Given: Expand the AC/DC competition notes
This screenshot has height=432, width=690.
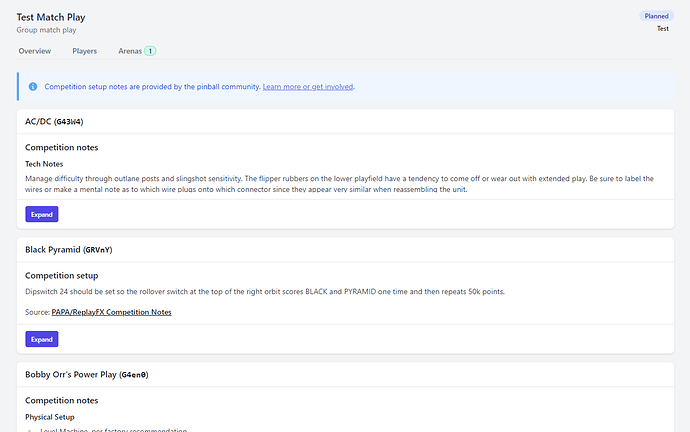Looking at the screenshot, I should [42, 214].
